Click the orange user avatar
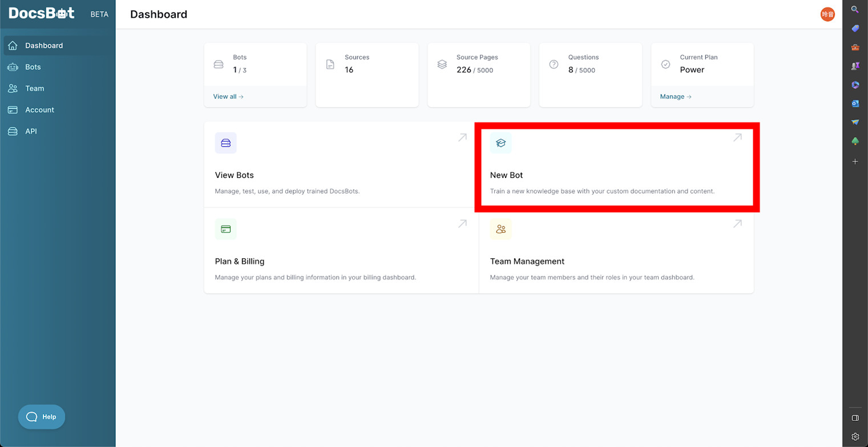Screen dimensions: 868x447 tap(827, 14)
